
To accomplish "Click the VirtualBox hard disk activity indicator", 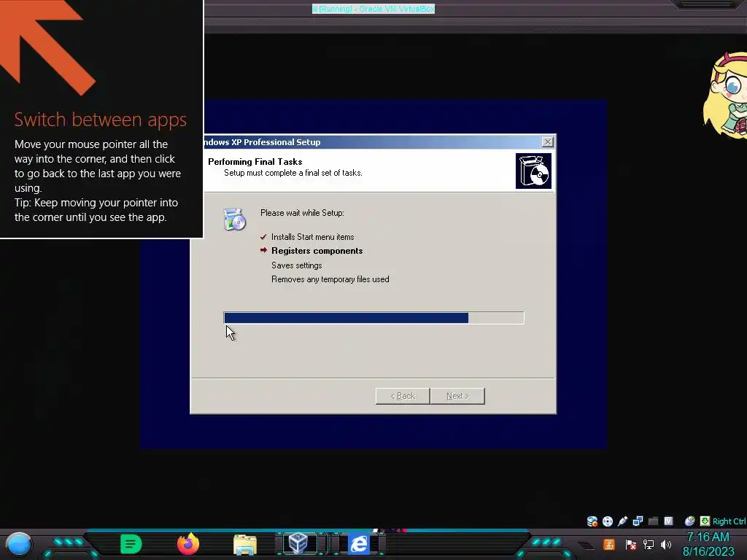I will [592, 521].
